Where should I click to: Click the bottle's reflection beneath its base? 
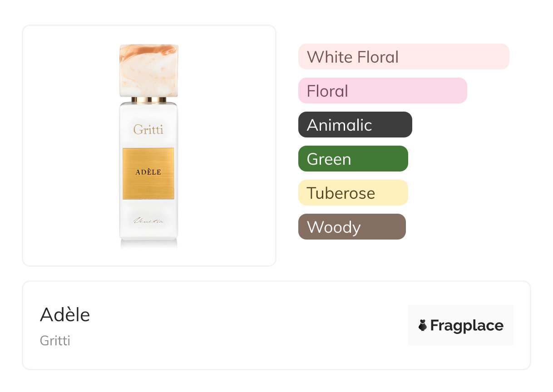[x=148, y=244]
